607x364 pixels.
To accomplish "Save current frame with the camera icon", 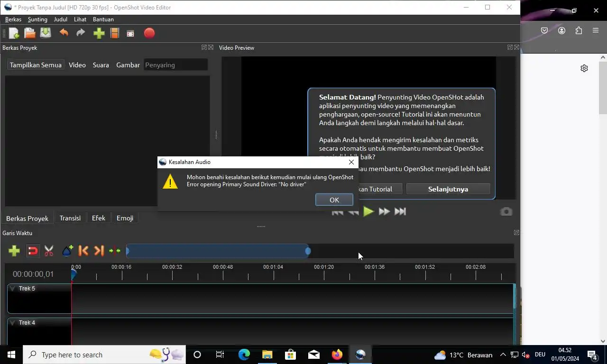I will coord(506,211).
